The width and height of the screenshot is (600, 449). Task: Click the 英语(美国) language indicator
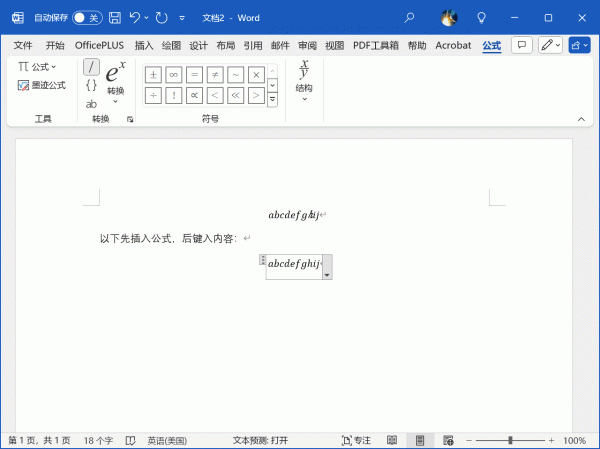[167, 441]
